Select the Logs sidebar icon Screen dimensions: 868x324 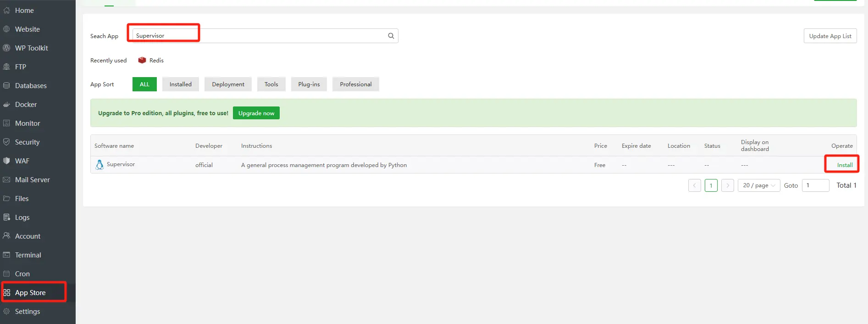coord(6,217)
